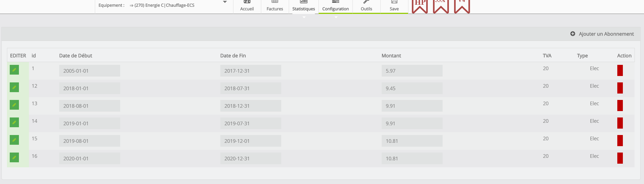Click the edit pencil for subscription id 1
Screen dimensions: 644x184
click(x=14, y=70)
